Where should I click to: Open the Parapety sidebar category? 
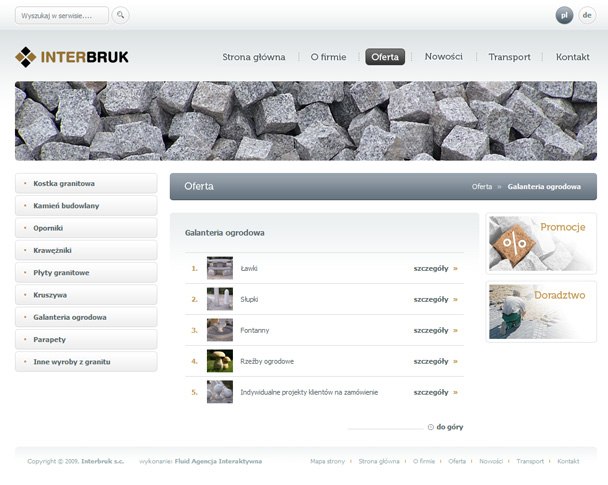pyautogui.click(x=50, y=339)
